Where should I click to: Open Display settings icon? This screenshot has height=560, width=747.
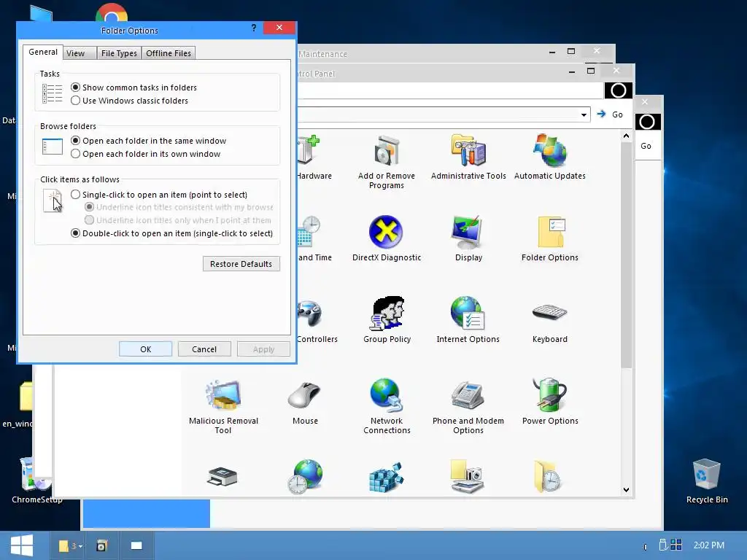point(468,239)
